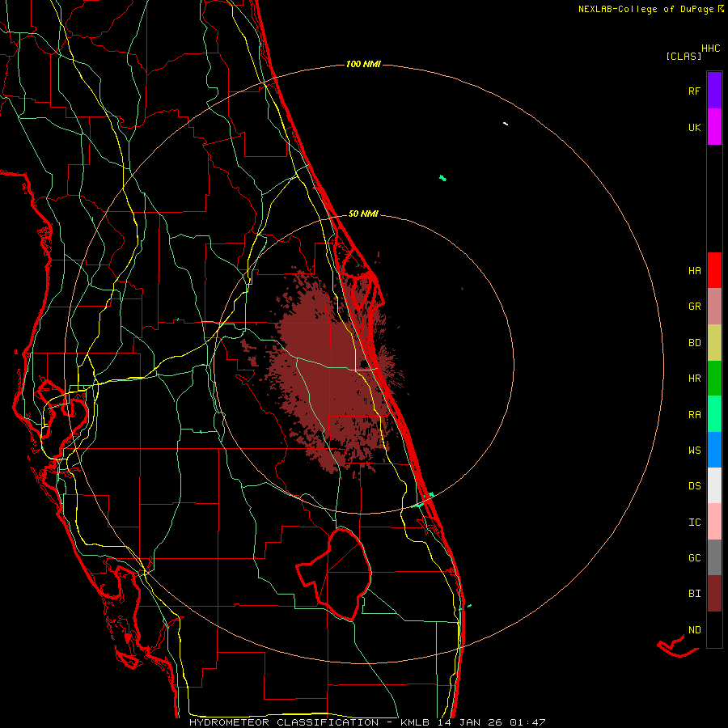Viewport: 728px width, 728px height.
Task: Click the ND legend label
Action: [694, 630]
